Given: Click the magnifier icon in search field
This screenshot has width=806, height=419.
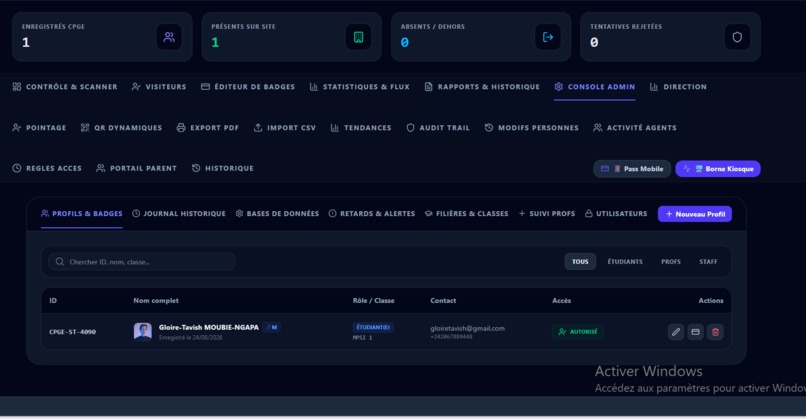Looking at the screenshot, I should coord(60,262).
